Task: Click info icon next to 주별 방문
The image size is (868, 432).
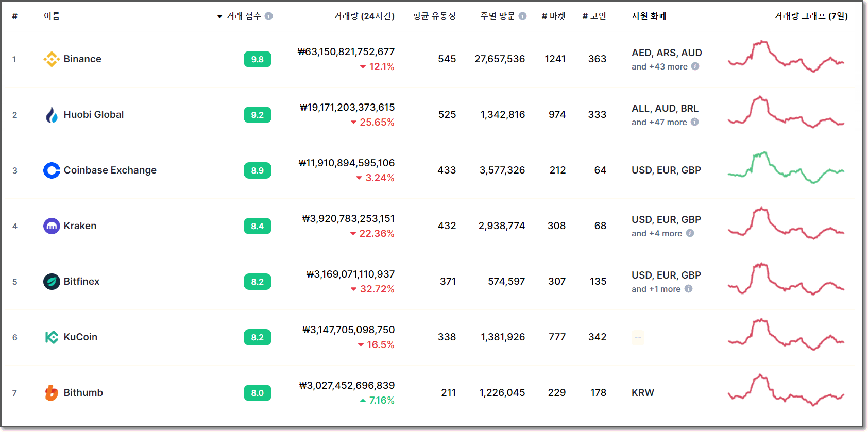Action: [x=523, y=16]
